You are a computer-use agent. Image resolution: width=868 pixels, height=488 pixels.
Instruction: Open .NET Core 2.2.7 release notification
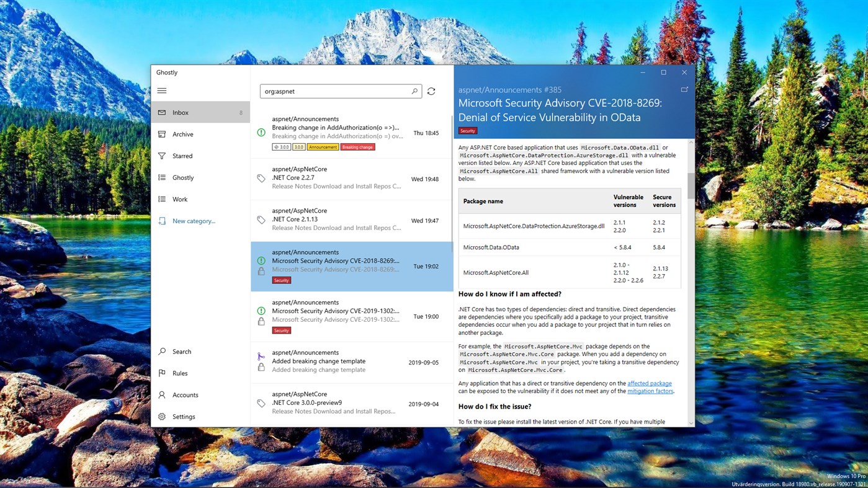click(352, 179)
